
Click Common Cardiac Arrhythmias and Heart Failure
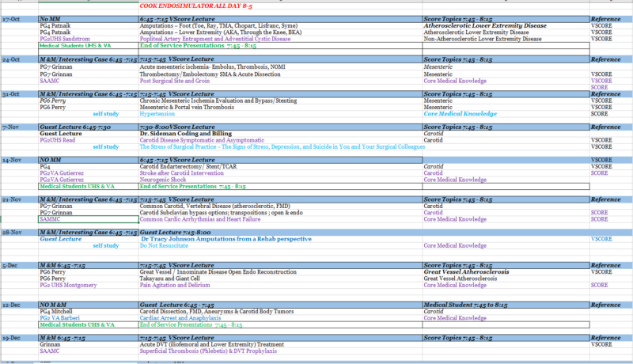point(194,219)
